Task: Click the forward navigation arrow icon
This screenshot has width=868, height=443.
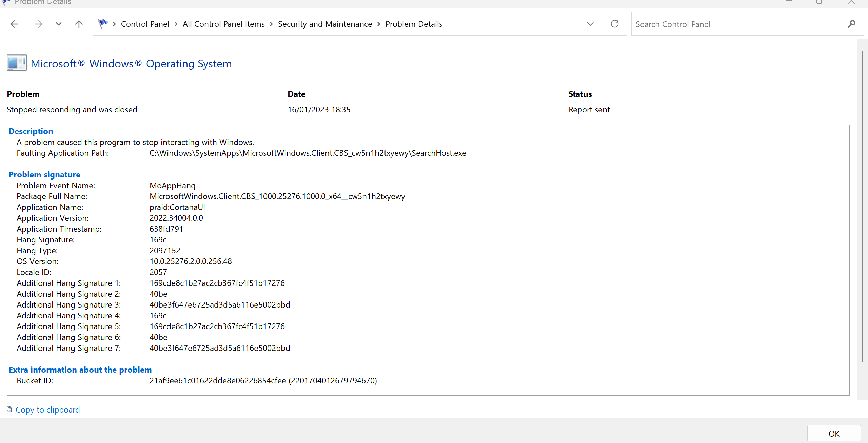Action: 38,24
